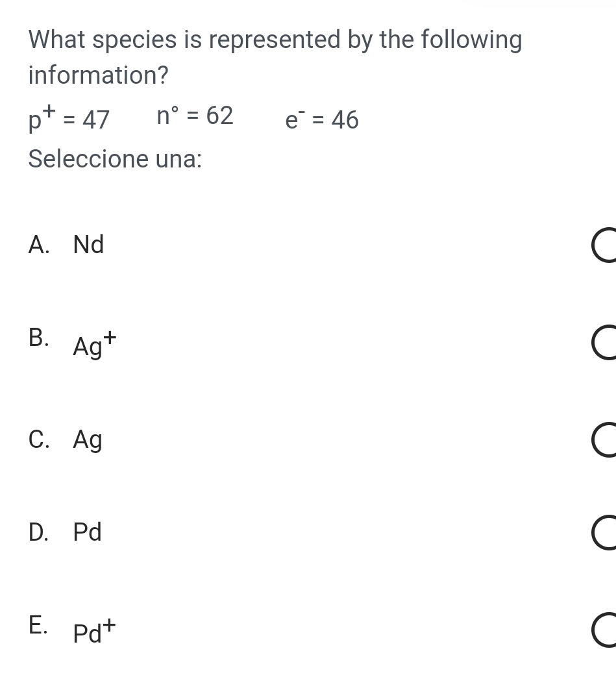
Task: Click the proton count value 47
Action: (x=97, y=121)
